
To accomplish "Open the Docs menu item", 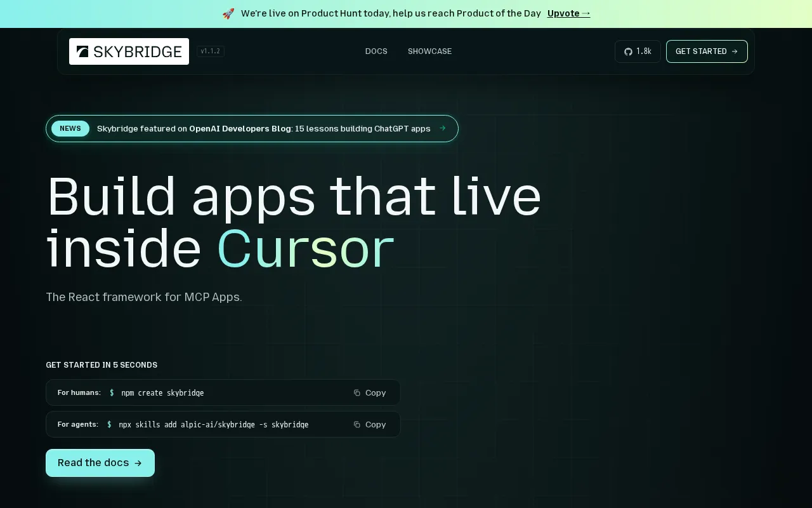I will [x=376, y=51].
